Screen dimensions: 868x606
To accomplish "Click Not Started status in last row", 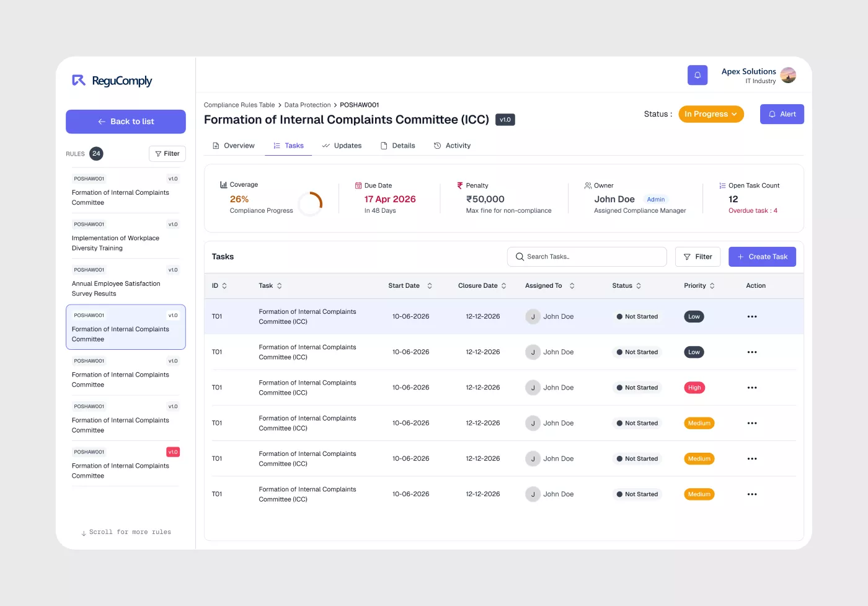I will click(637, 494).
